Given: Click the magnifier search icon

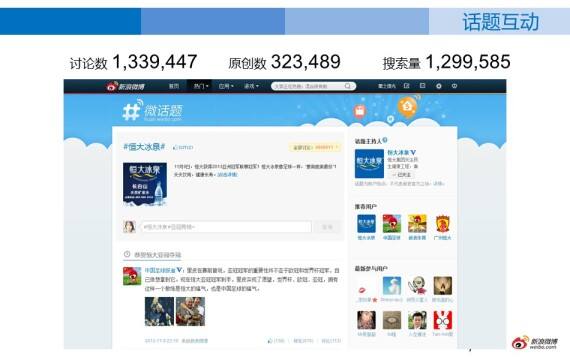Looking at the screenshot, I should pyautogui.click(x=348, y=86).
